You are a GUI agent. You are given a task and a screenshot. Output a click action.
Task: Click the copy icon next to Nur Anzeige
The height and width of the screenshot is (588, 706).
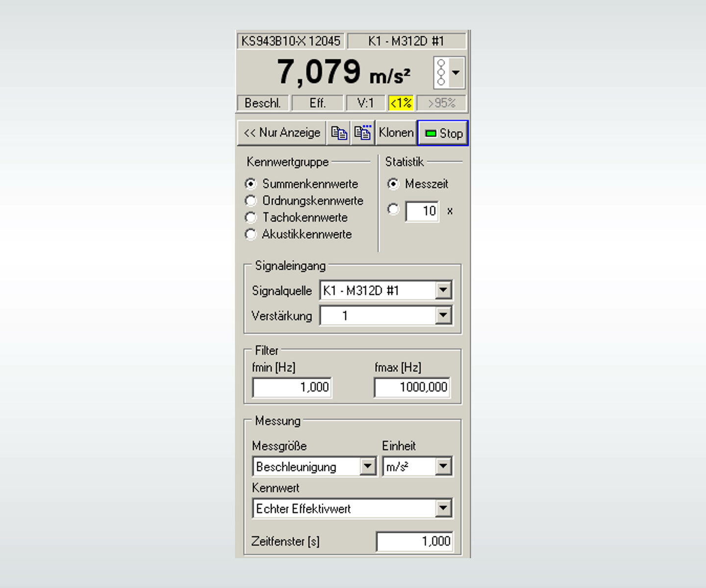(x=339, y=133)
